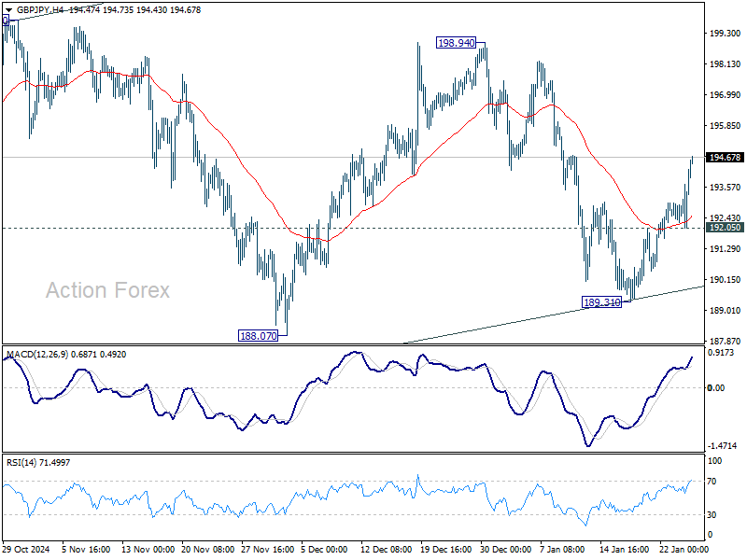Screen dimensions: 747x560
Task: Click the 193.570 price axis value
Action: click(726, 188)
